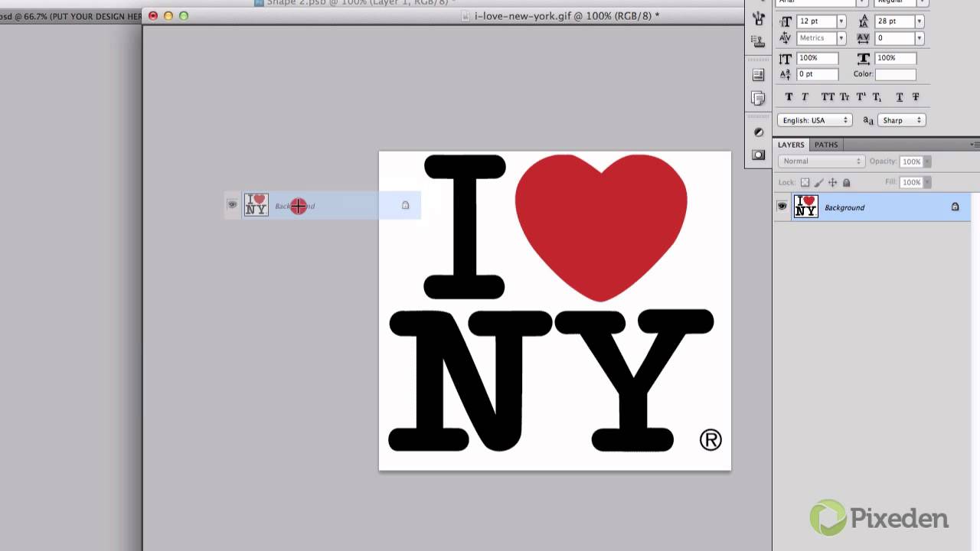Open the panel icon above Layer Comps
The height and width of the screenshot is (551, 980).
759,75
